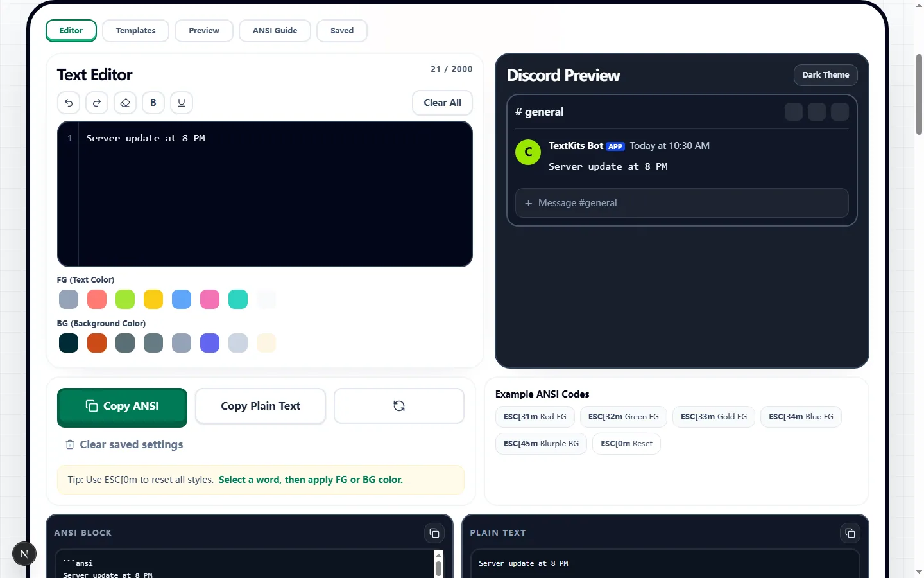Click the Copy Plain Text button
Screen dimensions: 924x578
point(261,406)
